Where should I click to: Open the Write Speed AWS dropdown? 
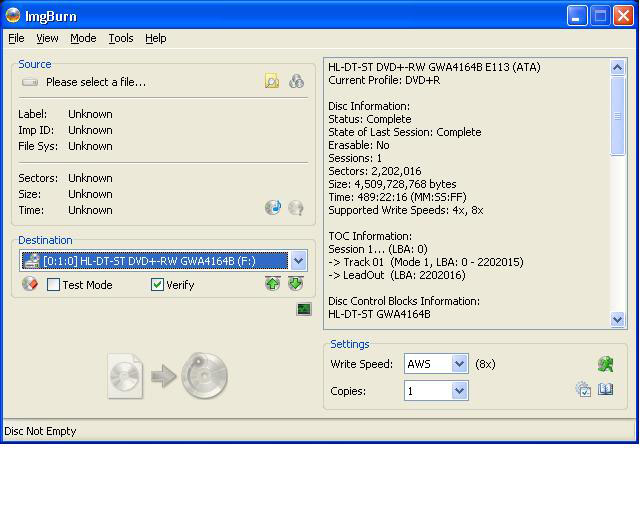tap(460, 364)
